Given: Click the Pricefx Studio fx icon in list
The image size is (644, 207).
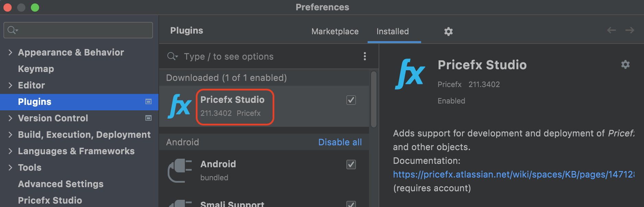Looking at the screenshot, I should tap(179, 106).
